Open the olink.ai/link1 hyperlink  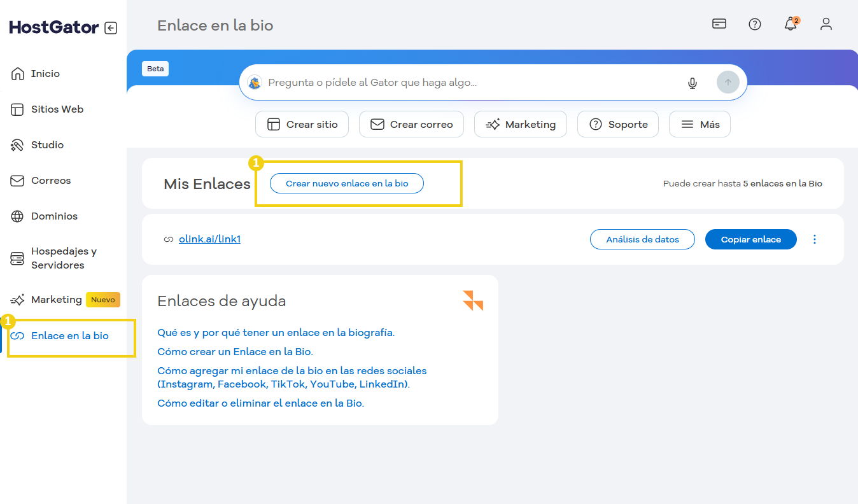(x=209, y=239)
